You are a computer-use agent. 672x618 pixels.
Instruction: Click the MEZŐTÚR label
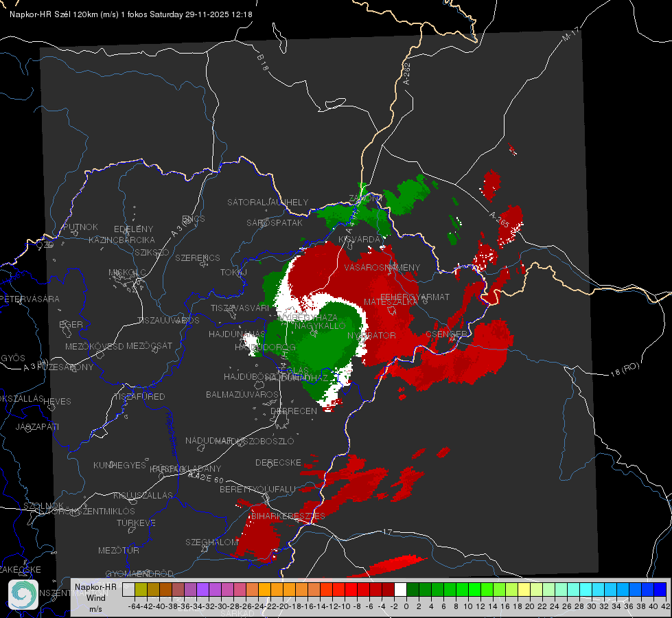point(118,550)
